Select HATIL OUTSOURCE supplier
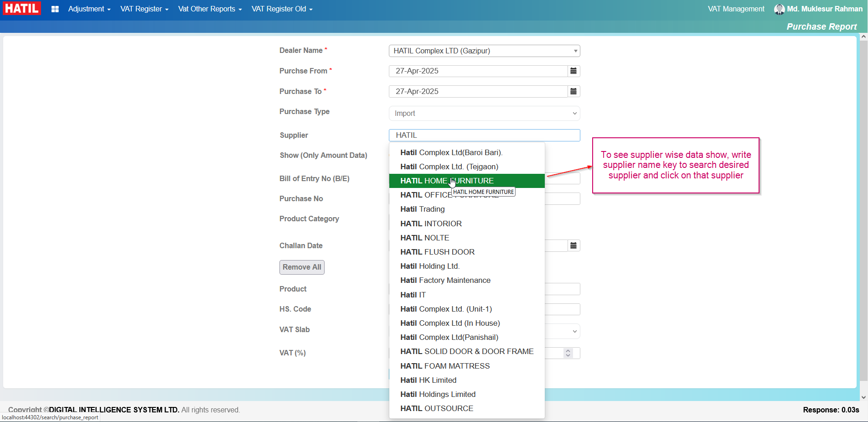The height and width of the screenshot is (422, 868). (x=467, y=409)
